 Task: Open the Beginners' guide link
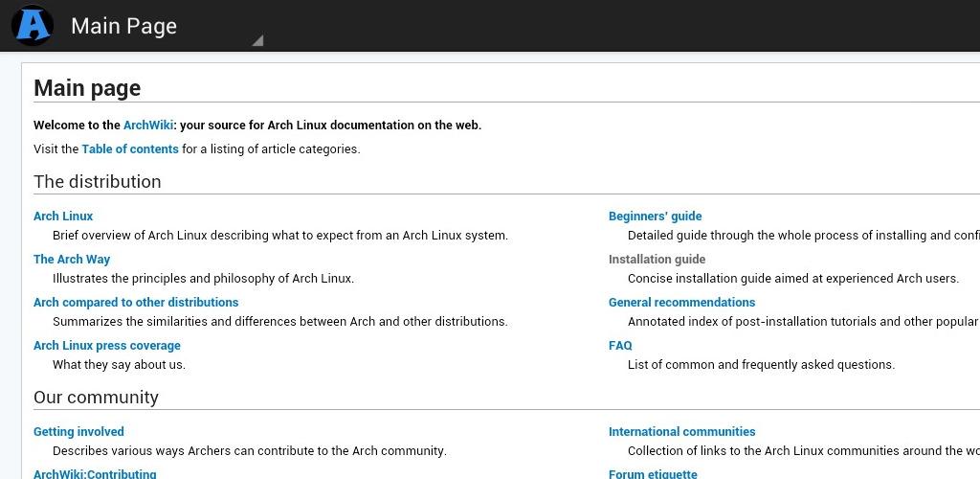coord(656,217)
